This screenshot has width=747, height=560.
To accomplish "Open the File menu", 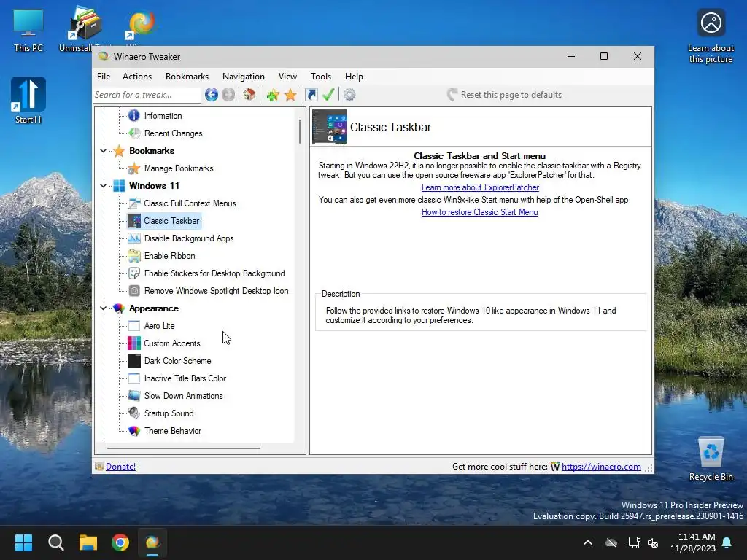I will 104,76.
